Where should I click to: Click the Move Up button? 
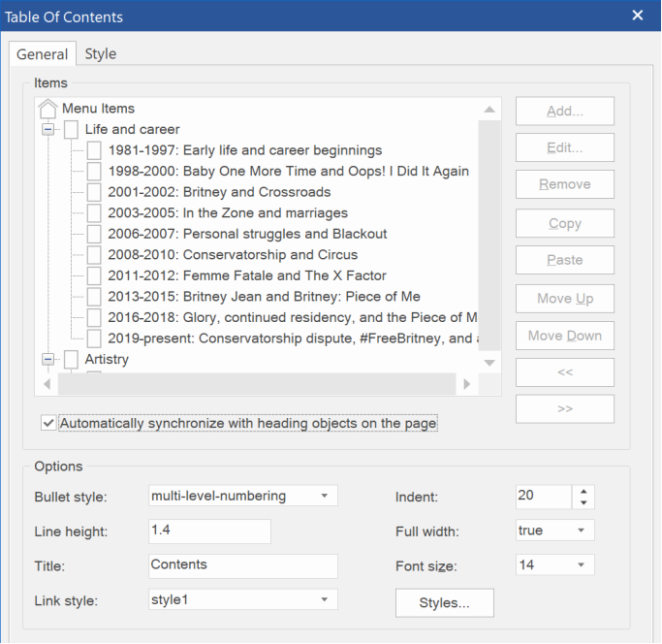click(x=565, y=299)
